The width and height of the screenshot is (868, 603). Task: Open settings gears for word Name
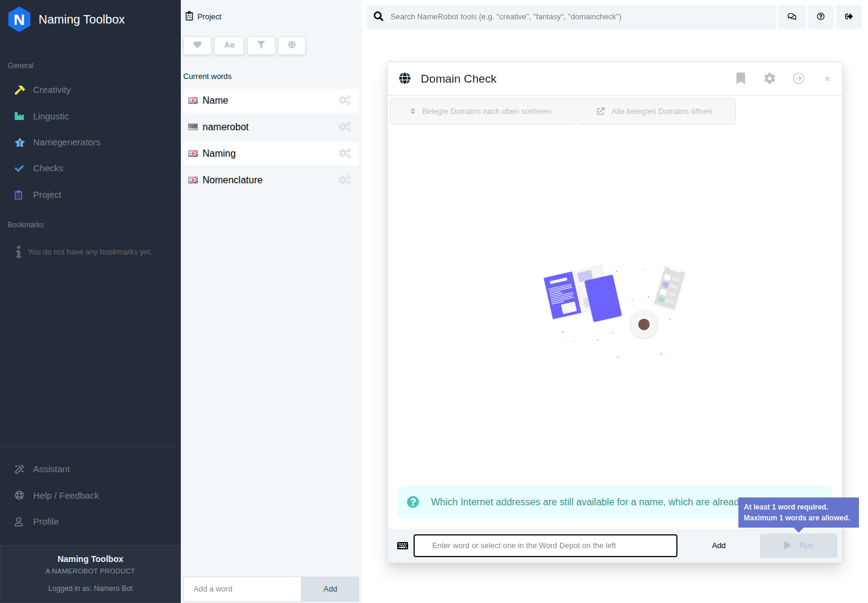pyautogui.click(x=345, y=101)
